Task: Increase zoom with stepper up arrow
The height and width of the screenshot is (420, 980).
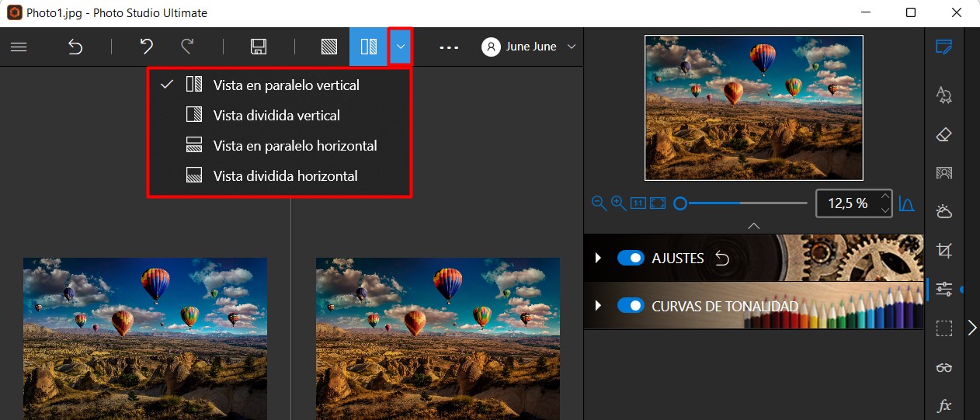Action: 885,197
